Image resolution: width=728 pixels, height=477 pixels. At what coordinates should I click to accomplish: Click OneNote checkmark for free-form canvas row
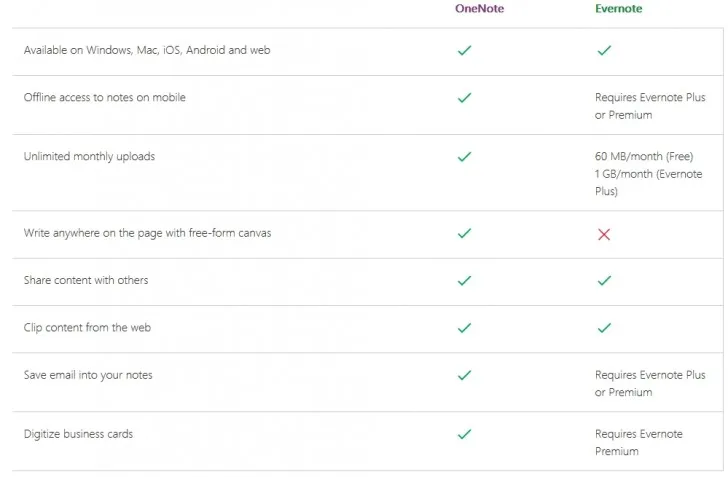coord(464,233)
